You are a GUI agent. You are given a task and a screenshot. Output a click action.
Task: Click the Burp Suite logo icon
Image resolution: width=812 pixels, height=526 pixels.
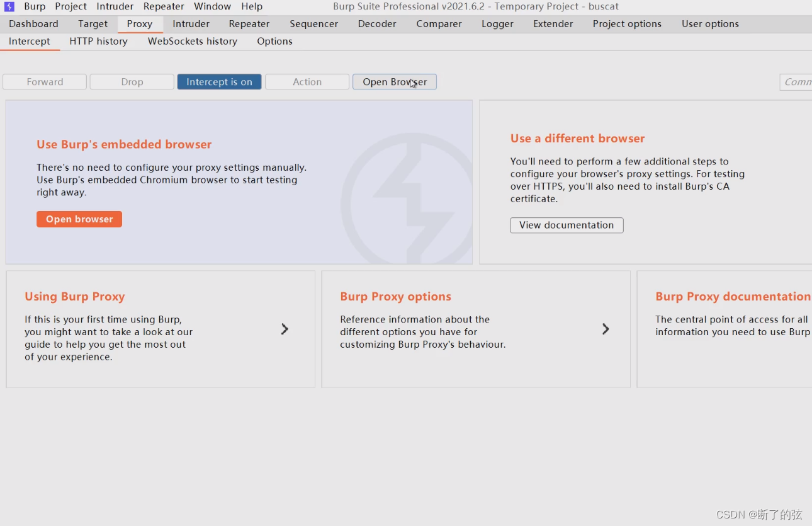[9, 6]
